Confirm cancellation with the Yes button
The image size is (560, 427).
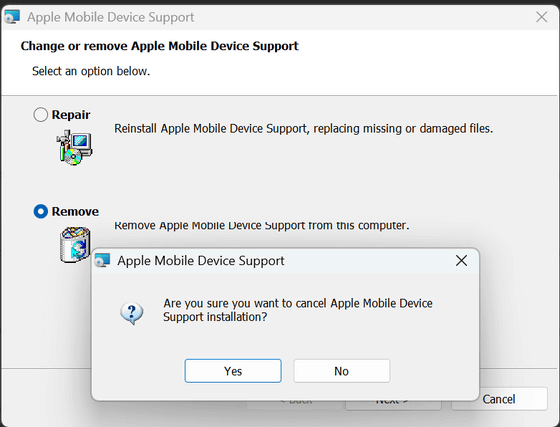point(233,371)
